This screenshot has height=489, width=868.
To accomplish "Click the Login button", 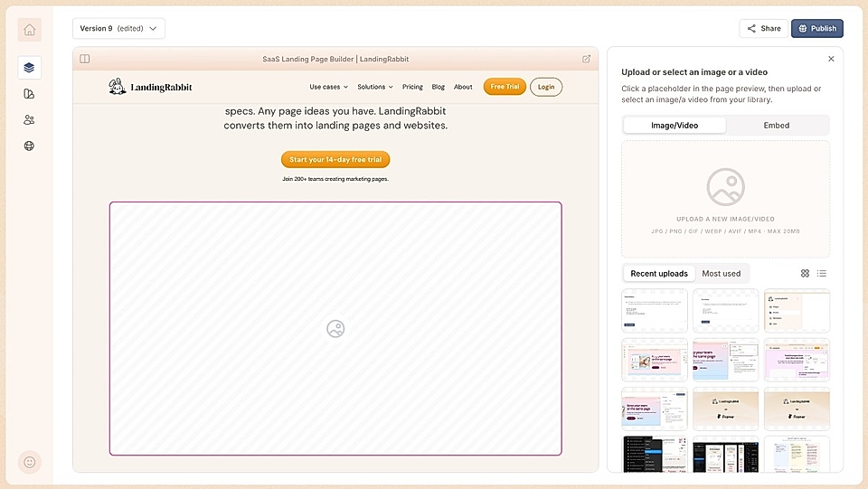I will coord(546,87).
